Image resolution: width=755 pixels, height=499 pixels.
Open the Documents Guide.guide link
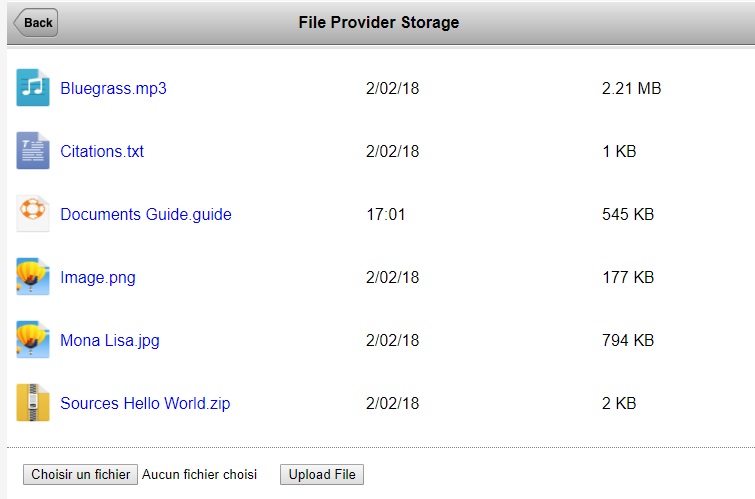point(146,214)
